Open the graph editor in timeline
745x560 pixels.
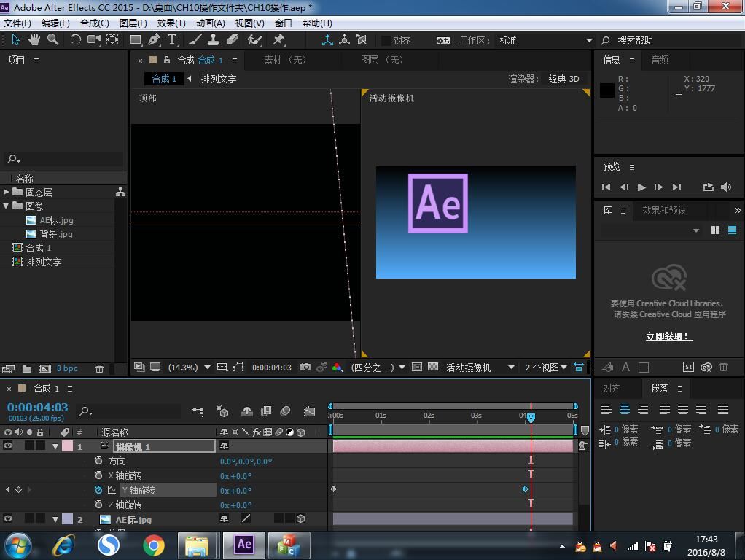(x=309, y=411)
